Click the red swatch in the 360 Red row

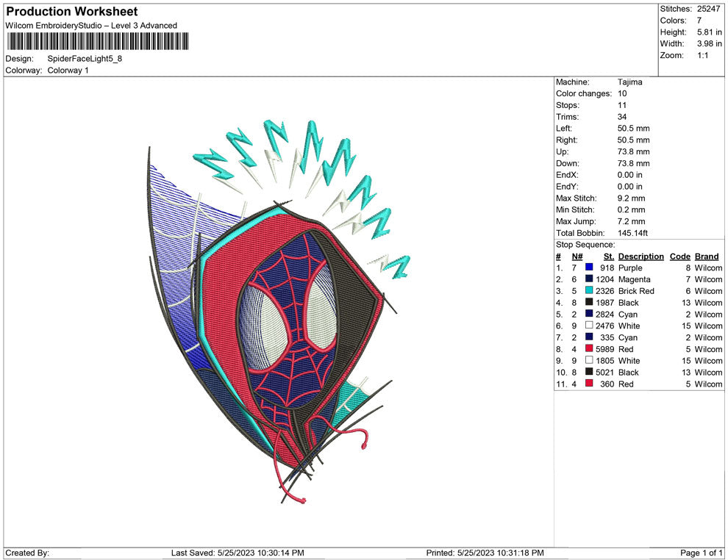click(589, 383)
